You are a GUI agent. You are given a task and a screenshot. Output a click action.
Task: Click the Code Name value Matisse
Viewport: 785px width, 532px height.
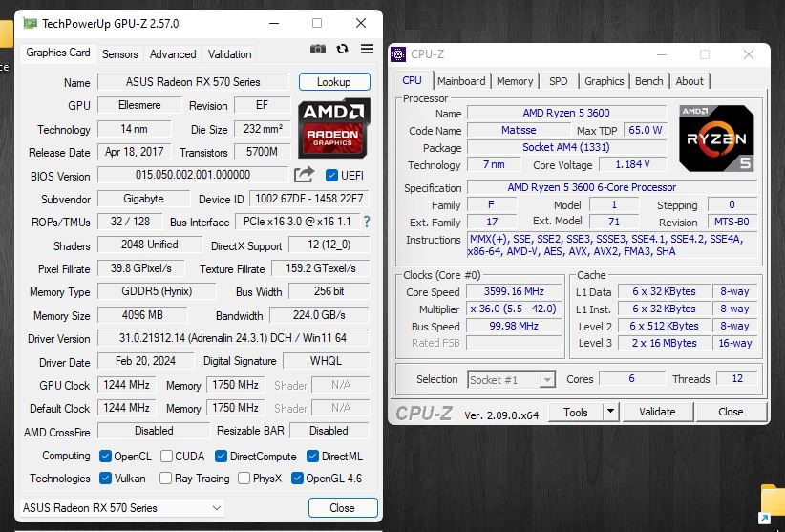(x=519, y=130)
